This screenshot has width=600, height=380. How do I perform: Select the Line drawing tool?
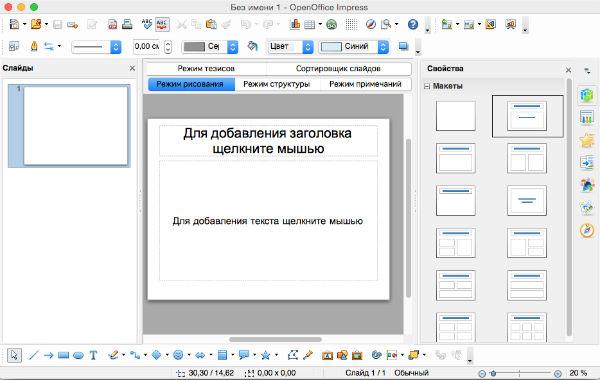[34, 355]
